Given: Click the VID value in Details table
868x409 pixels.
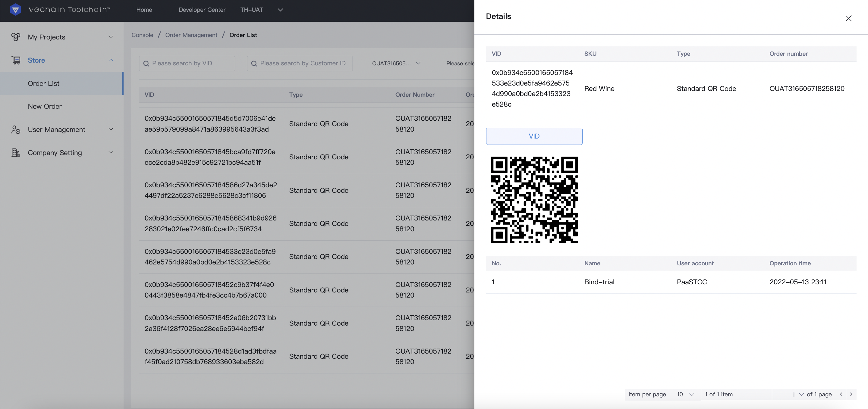Looking at the screenshot, I should click(x=532, y=89).
